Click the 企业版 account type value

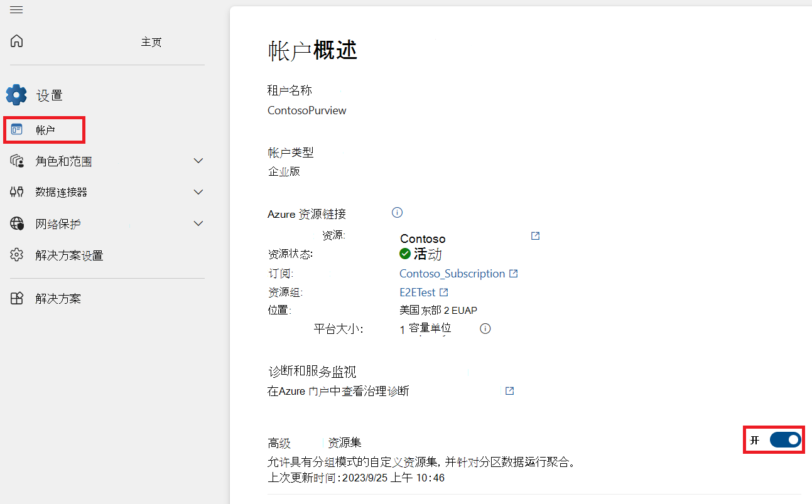coord(284,171)
